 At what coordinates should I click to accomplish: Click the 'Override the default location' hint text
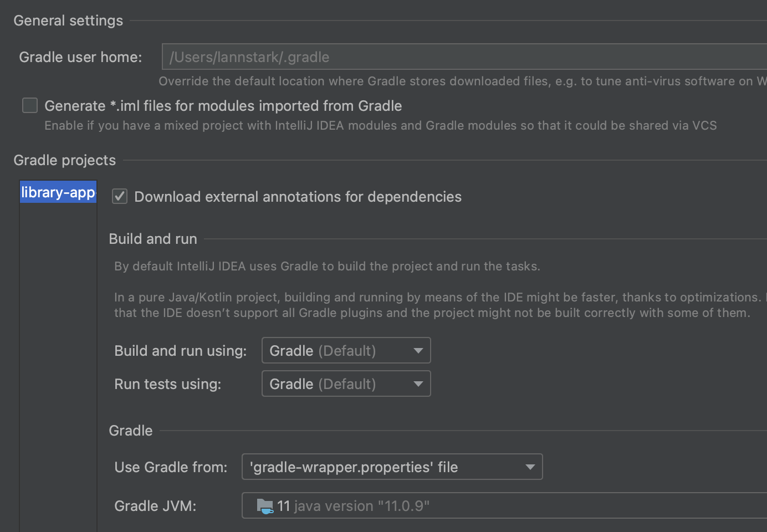tap(463, 81)
